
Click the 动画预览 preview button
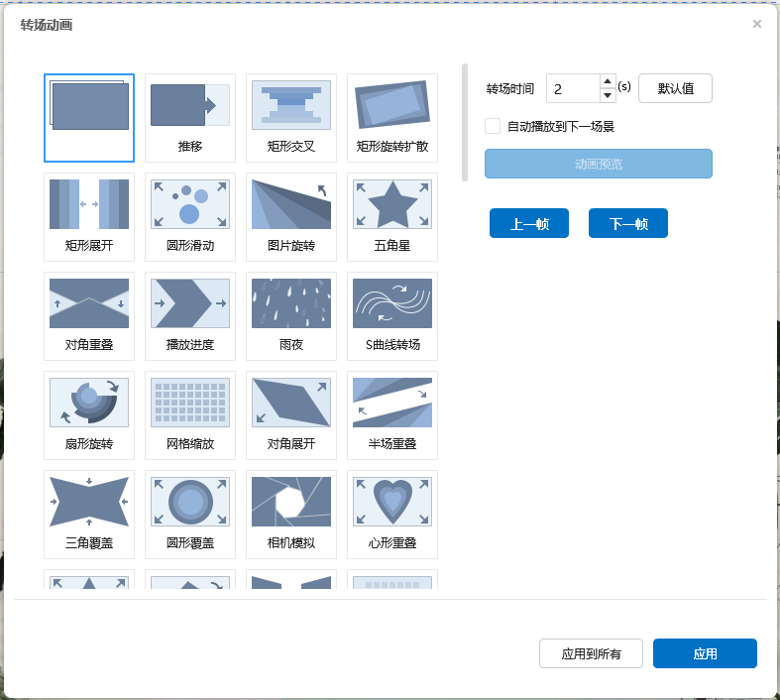point(599,164)
